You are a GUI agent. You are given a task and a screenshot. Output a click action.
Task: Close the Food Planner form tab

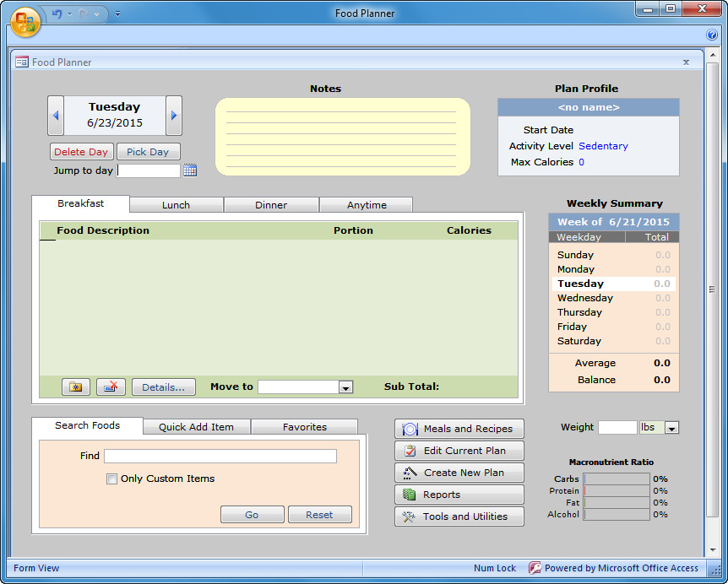click(x=686, y=62)
